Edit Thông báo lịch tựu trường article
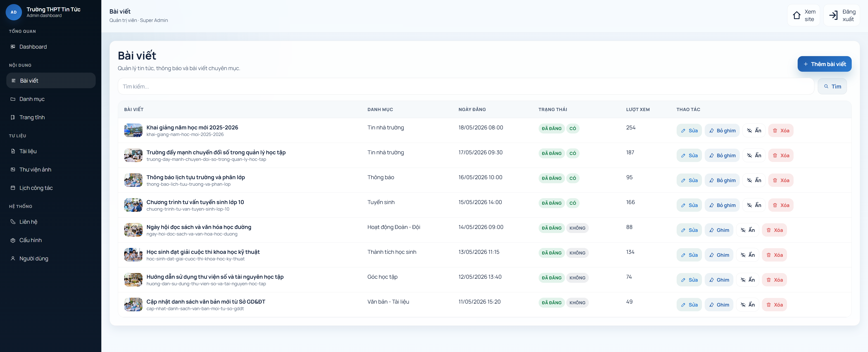The width and height of the screenshot is (868, 352). (x=689, y=181)
